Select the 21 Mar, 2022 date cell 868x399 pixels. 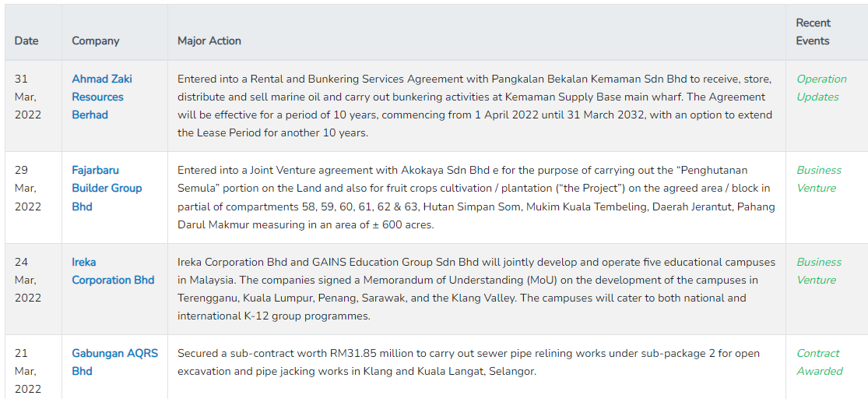[x=26, y=371]
